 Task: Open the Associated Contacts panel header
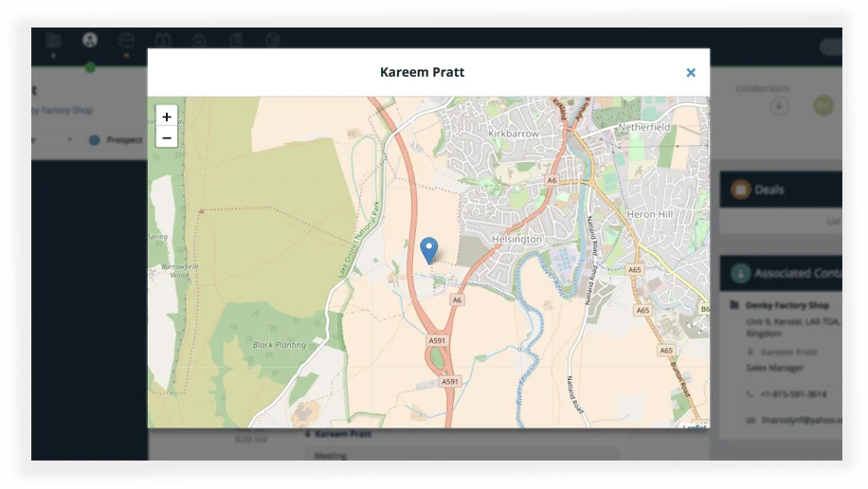tap(781, 273)
